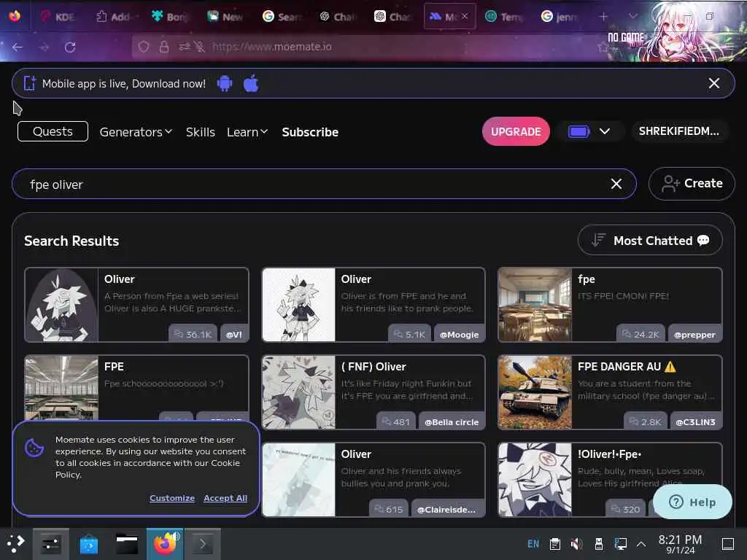Create a new character
This screenshot has width=747, height=560.
[x=692, y=183]
